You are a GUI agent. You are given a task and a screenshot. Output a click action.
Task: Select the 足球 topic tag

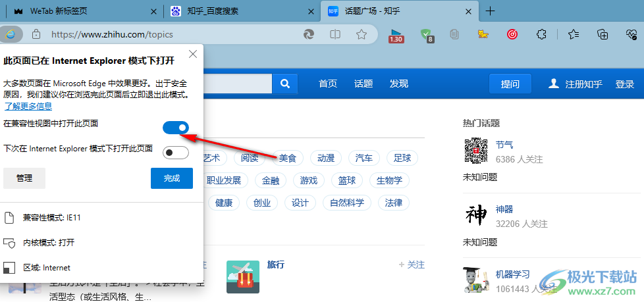coord(402,157)
